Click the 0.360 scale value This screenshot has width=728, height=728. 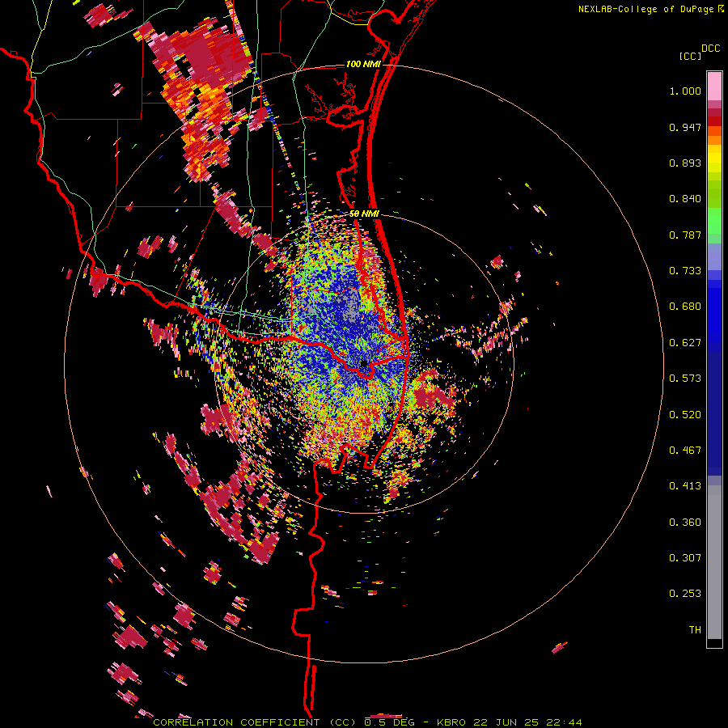coord(685,523)
